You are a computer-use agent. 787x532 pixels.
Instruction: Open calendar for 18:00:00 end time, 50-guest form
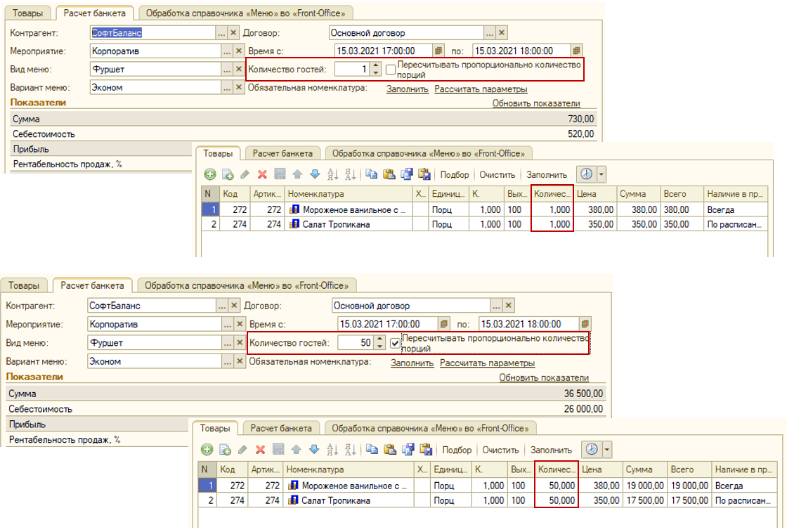[585, 324]
